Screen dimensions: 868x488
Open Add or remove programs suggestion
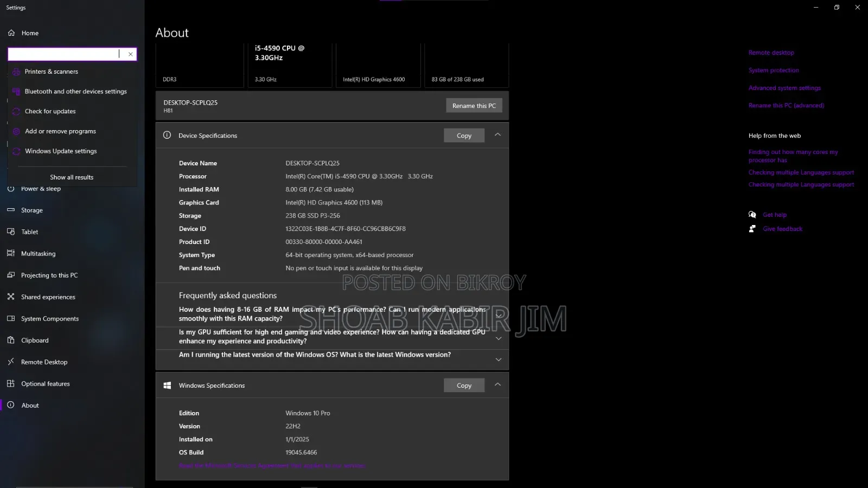(72, 131)
